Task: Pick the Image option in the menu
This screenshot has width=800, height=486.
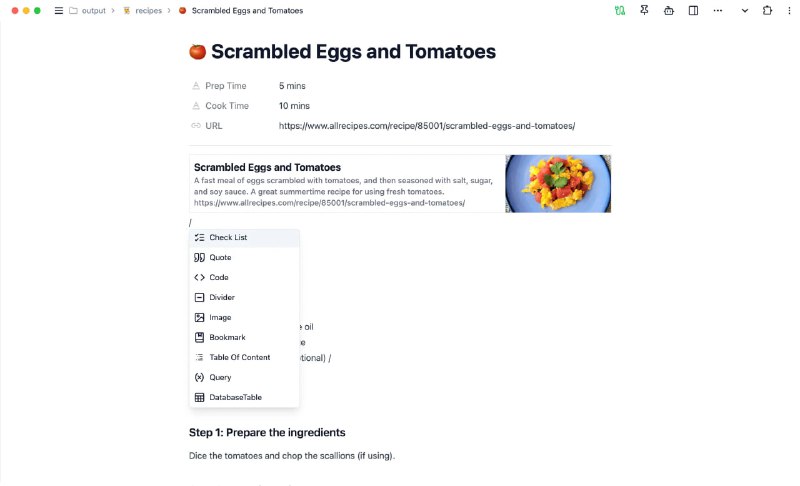Action: tap(244, 317)
